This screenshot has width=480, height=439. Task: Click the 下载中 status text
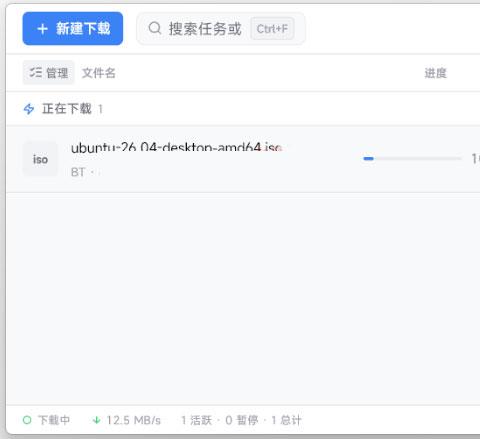tap(54, 420)
